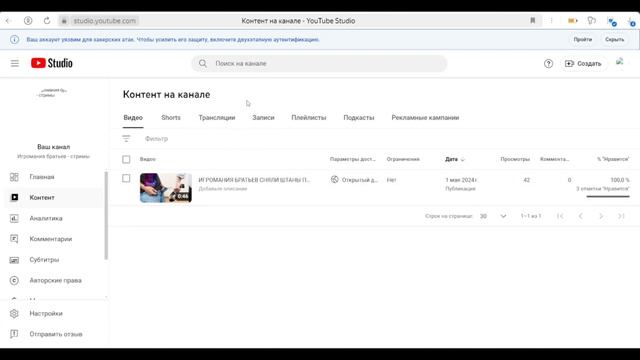Switch to the Трансляции tab
Image resolution: width=640 pixels, height=360 pixels.
217,118
